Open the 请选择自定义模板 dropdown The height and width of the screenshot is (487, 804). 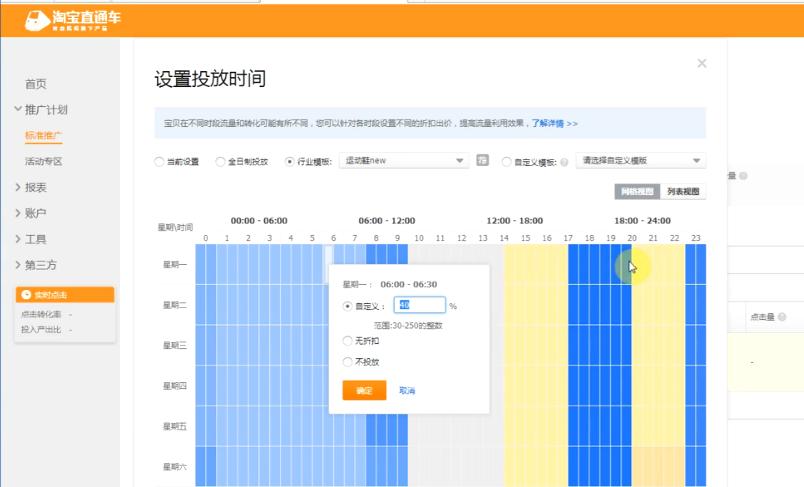point(640,160)
